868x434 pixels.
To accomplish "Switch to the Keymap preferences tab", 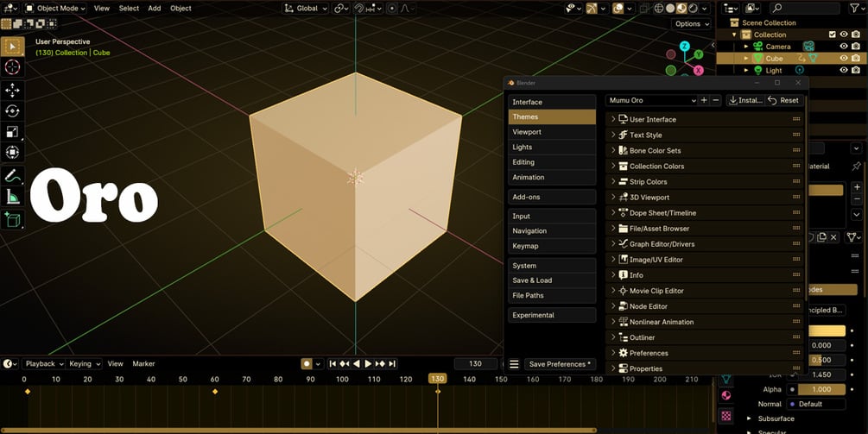I will [552, 246].
